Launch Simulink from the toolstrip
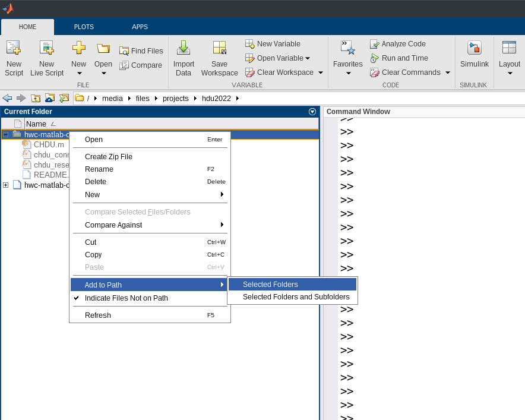 coord(474,49)
